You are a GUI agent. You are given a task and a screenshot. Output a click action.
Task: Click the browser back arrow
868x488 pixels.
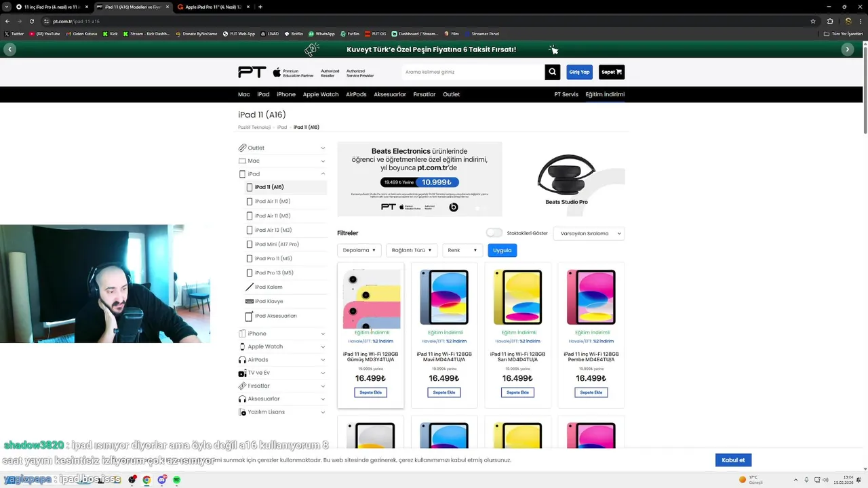click(x=7, y=21)
